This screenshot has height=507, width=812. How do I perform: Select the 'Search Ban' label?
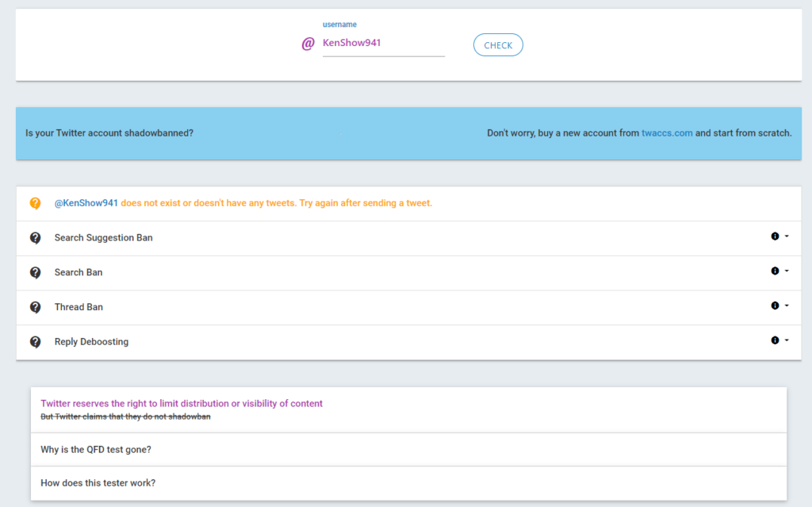pyautogui.click(x=79, y=273)
